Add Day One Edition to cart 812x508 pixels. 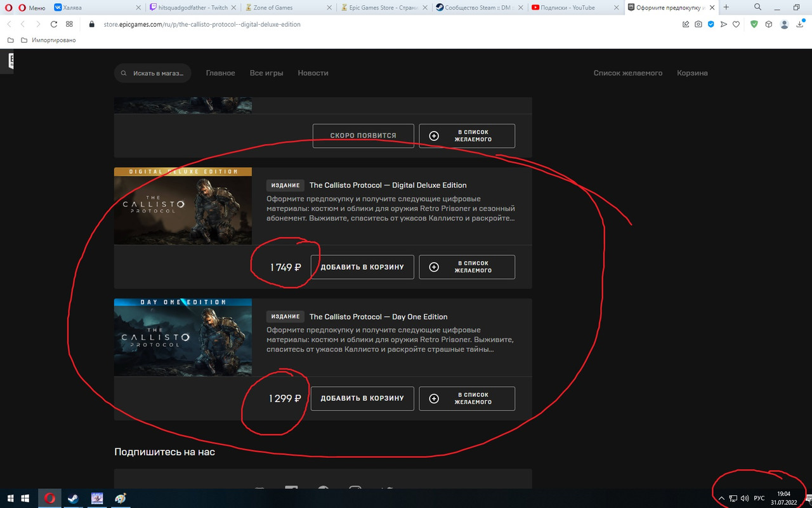[362, 399]
